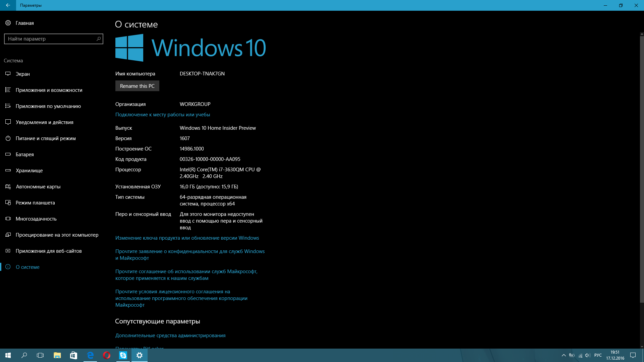Show hidden system tray icons
Screen dimensions: 644x362
[x=564, y=355]
